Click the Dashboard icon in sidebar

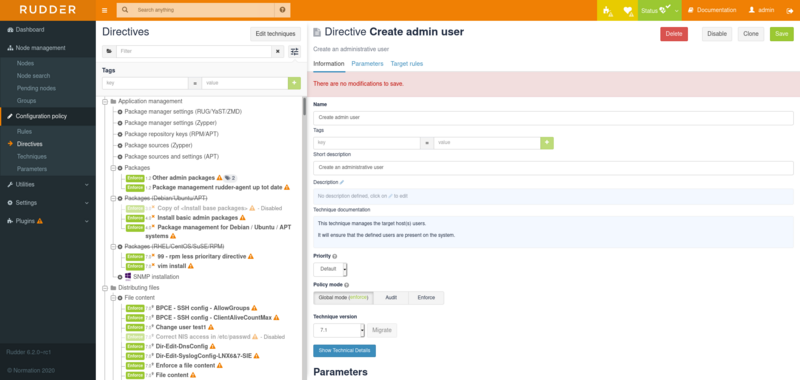[10, 30]
